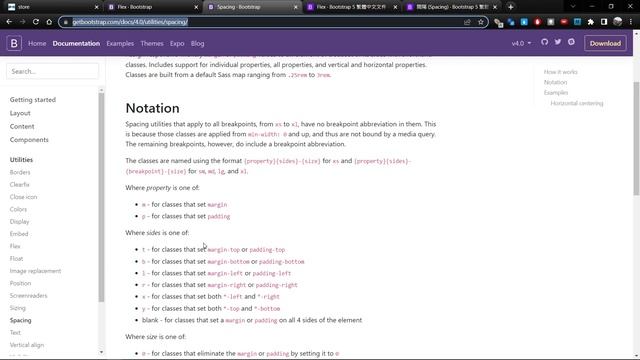
Task: Open Display utility page
Action: pyautogui.click(x=20, y=222)
